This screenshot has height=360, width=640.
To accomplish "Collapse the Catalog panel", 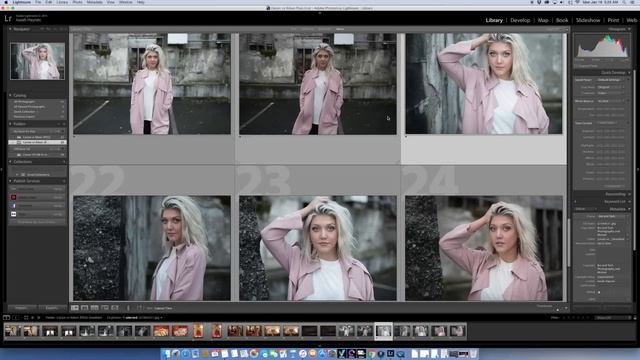I will pos(10,95).
